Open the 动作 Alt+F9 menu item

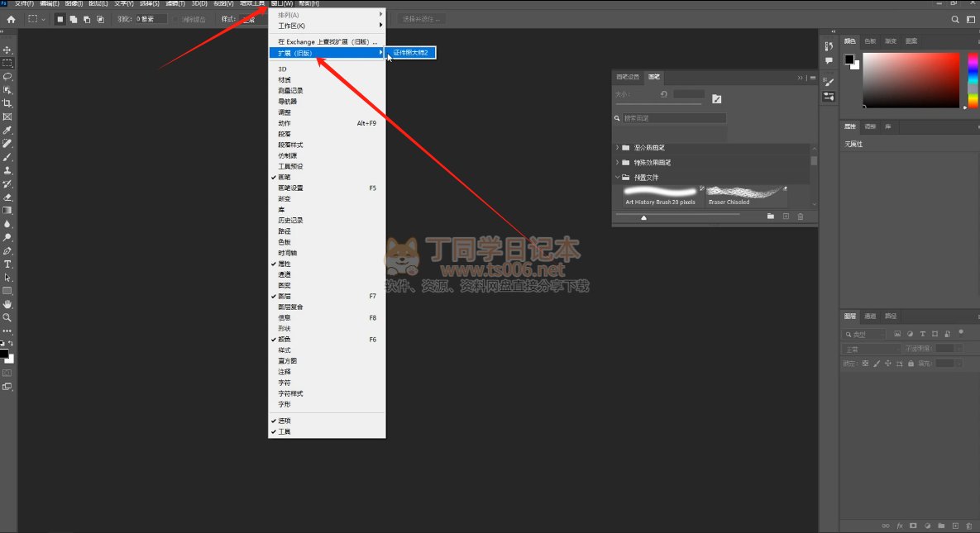(327, 123)
